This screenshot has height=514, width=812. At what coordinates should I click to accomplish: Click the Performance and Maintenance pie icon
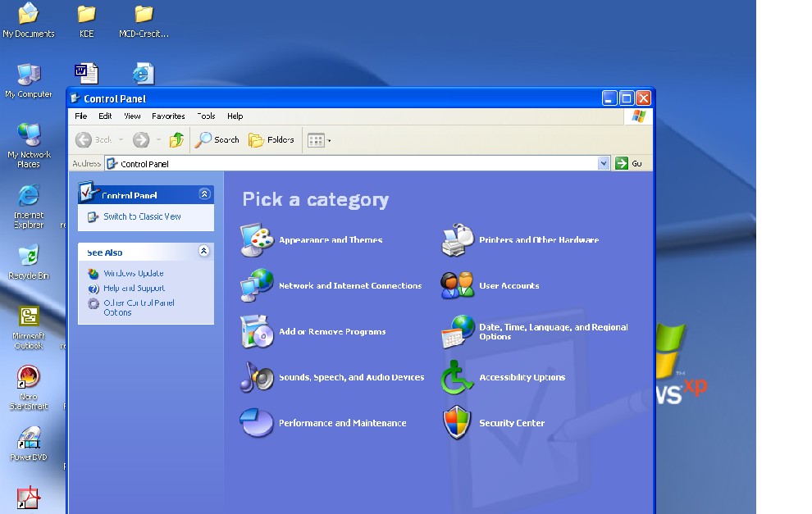click(257, 422)
